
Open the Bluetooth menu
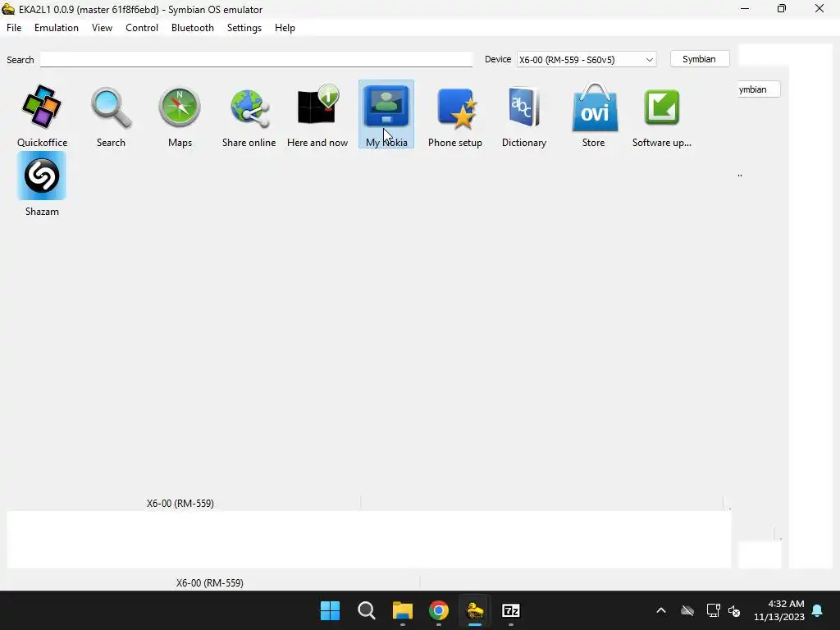pyautogui.click(x=192, y=28)
